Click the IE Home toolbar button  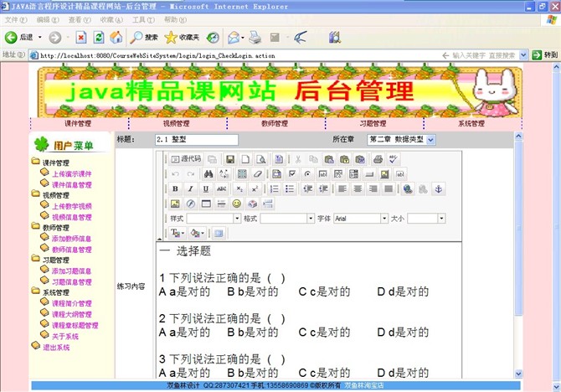(x=116, y=37)
